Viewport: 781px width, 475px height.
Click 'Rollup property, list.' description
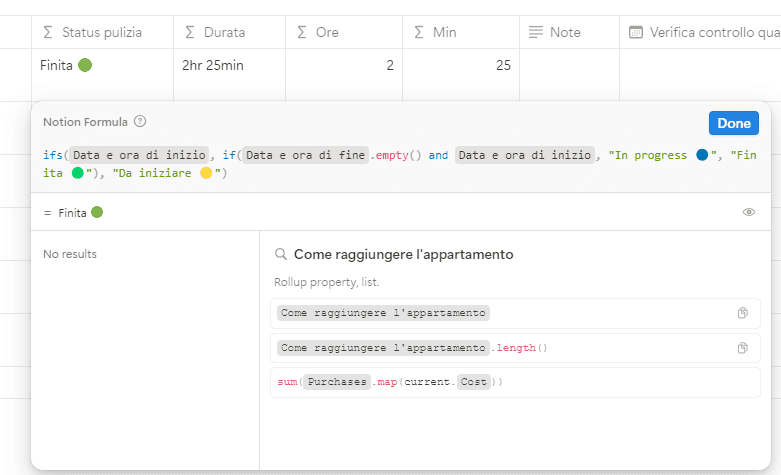(327, 282)
